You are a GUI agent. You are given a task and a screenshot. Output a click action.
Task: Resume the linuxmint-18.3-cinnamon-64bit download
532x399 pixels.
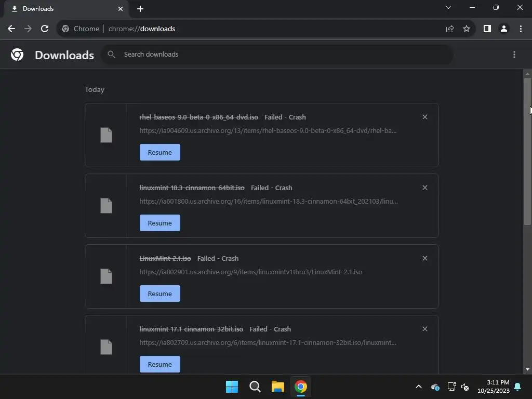click(160, 223)
